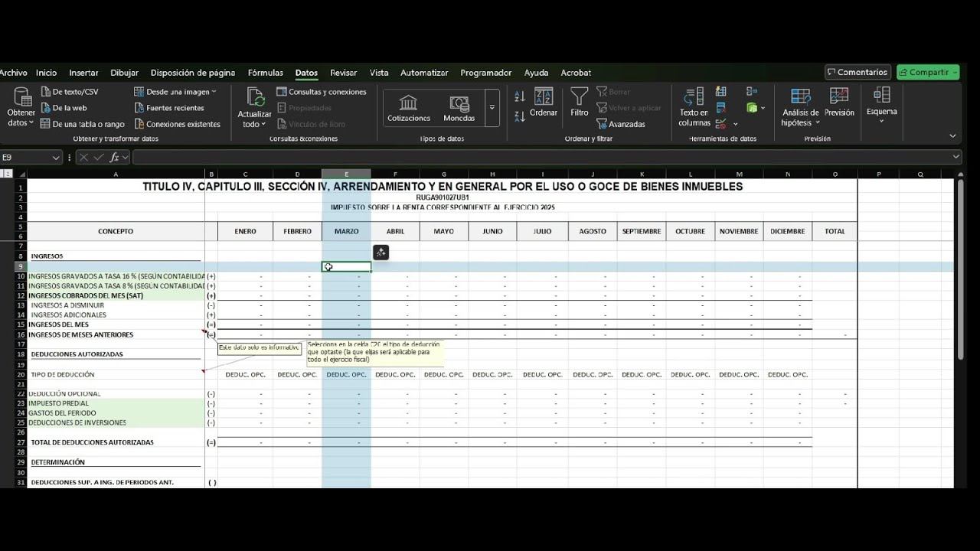Viewport: 980px width, 551px height.
Task: Collapse the ribbon with chevron
Action: [952, 136]
